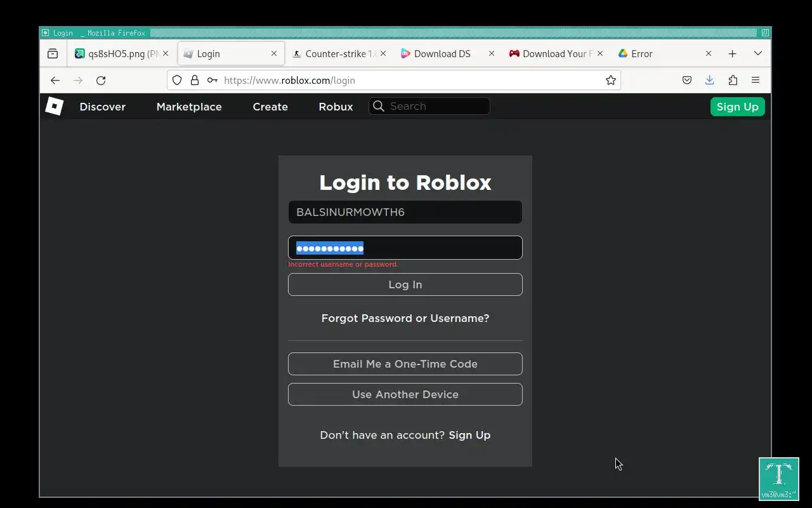Open Firefox View tab list icon

click(53, 54)
